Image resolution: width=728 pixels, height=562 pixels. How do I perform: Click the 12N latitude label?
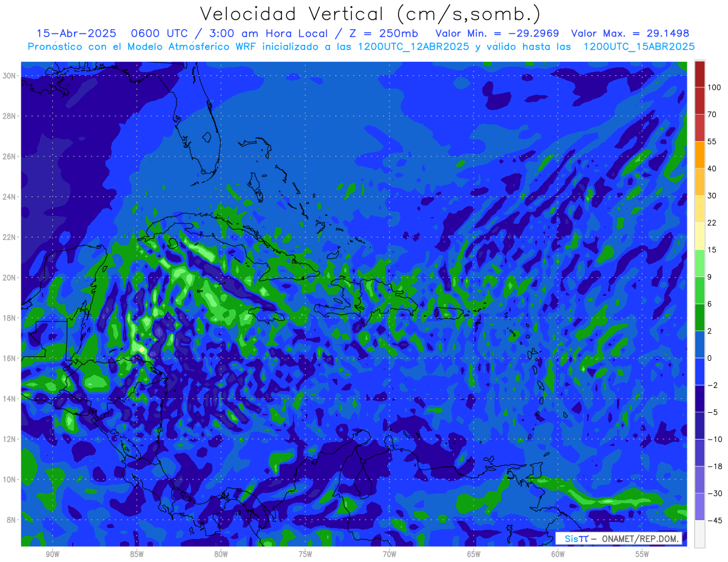9,439
